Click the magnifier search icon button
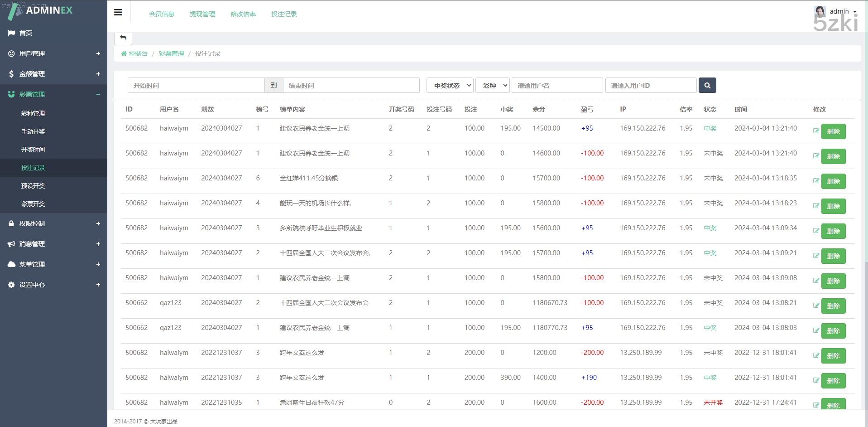868x427 pixels. tap(707, 85)
